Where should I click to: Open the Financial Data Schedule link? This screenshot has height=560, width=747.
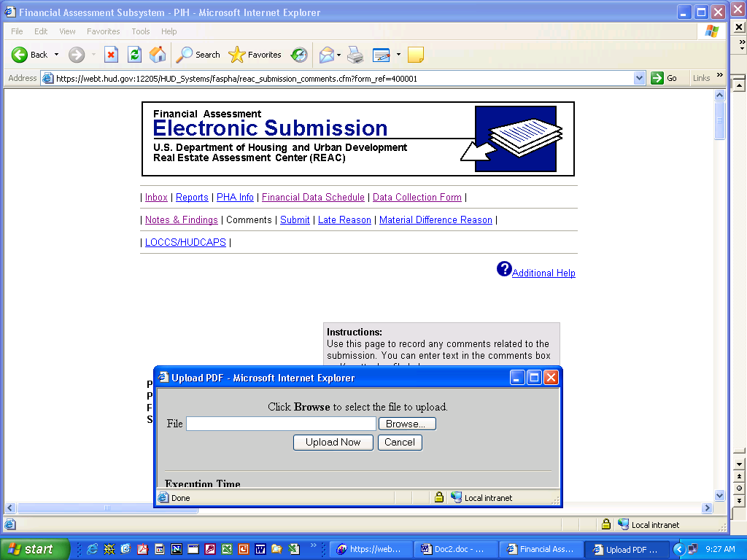coord(313,197)
